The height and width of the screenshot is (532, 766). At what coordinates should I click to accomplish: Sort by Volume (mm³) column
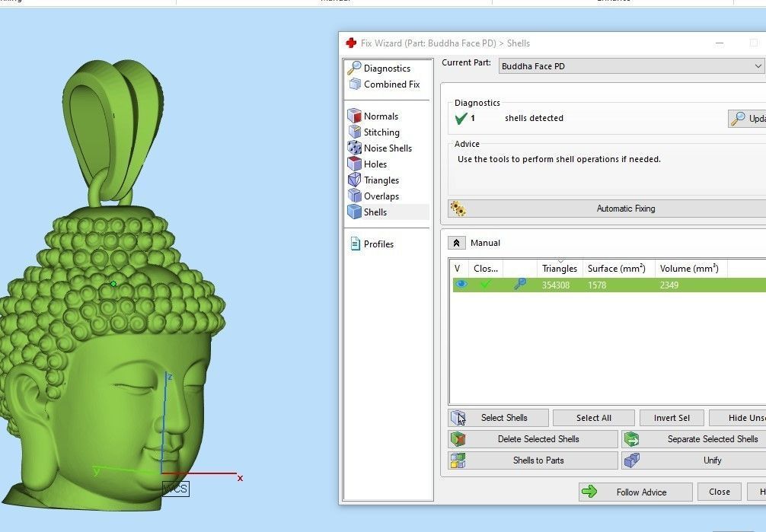691,268
